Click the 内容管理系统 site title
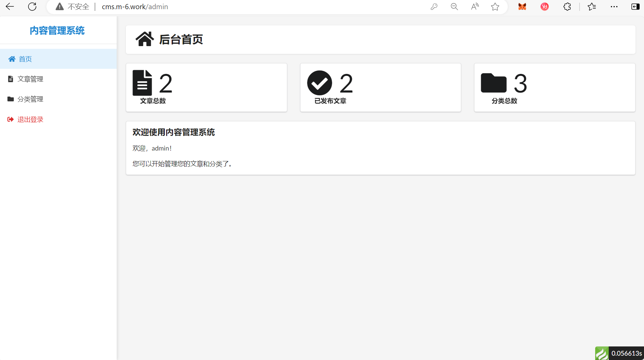The width and height of the screenshot is (644, 360). 57,31
